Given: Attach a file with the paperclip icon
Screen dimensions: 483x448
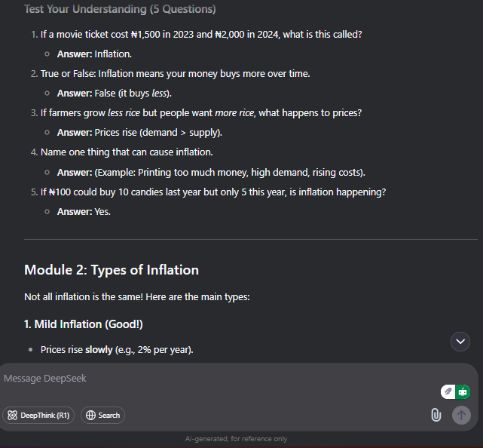Looking at the screenshot, I should [x=436, y=415].
